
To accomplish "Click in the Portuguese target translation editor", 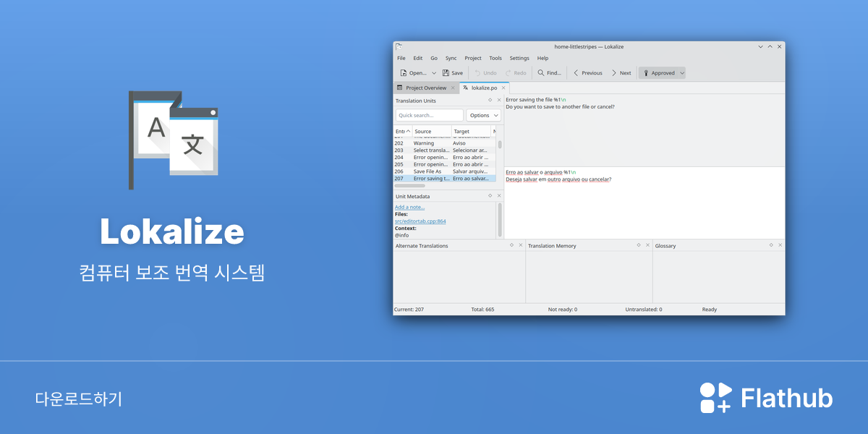I will pyautogui.click(x=644, y=203).
